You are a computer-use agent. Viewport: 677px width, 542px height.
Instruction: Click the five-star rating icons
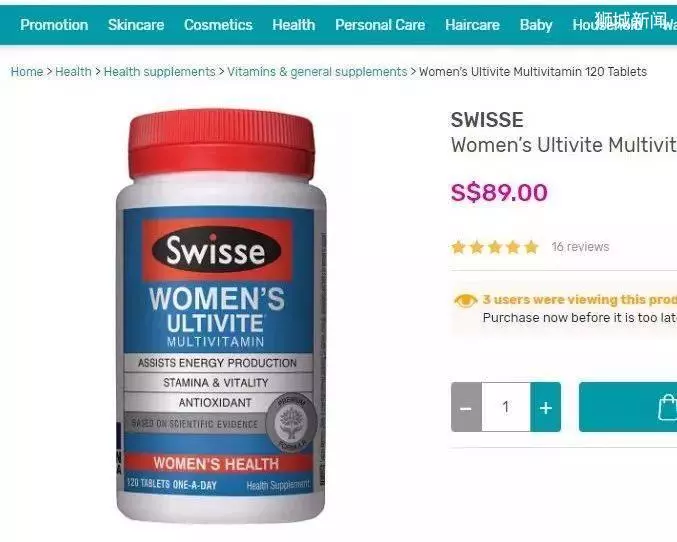[495, 247]
